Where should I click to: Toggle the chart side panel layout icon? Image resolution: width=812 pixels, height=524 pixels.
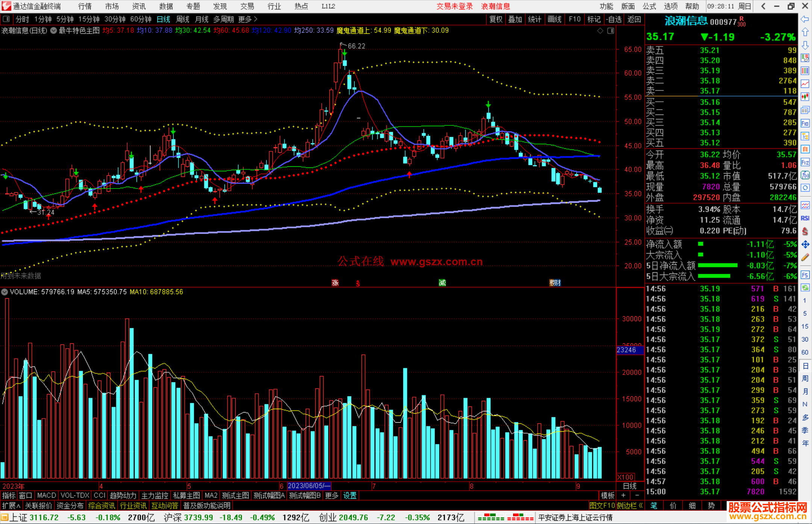click(x=611, y=31)
